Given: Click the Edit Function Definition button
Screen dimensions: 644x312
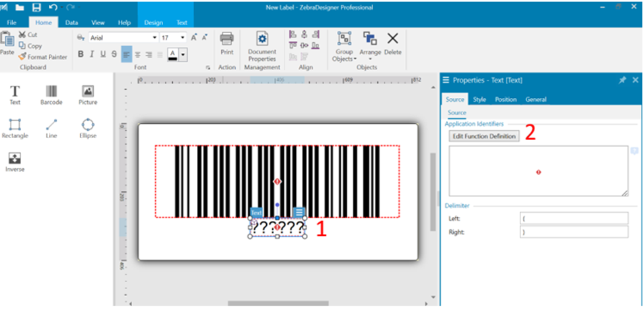Looking at the screenshot, I should point(484,136).
